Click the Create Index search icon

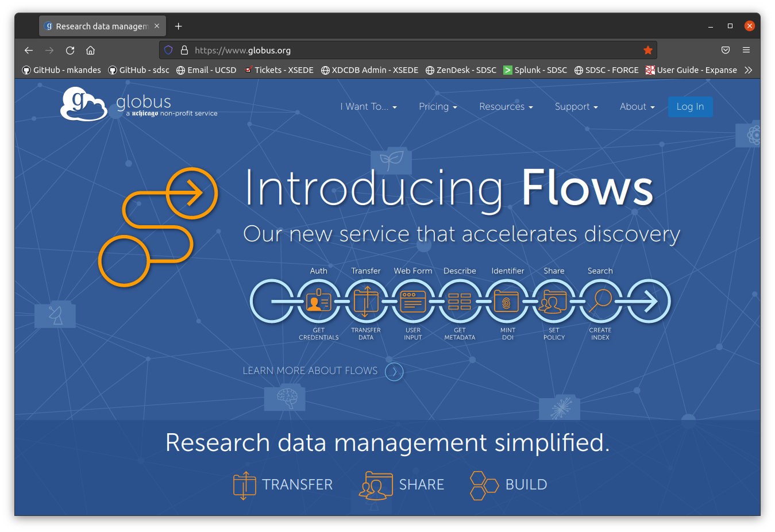[x=600, y=301]
